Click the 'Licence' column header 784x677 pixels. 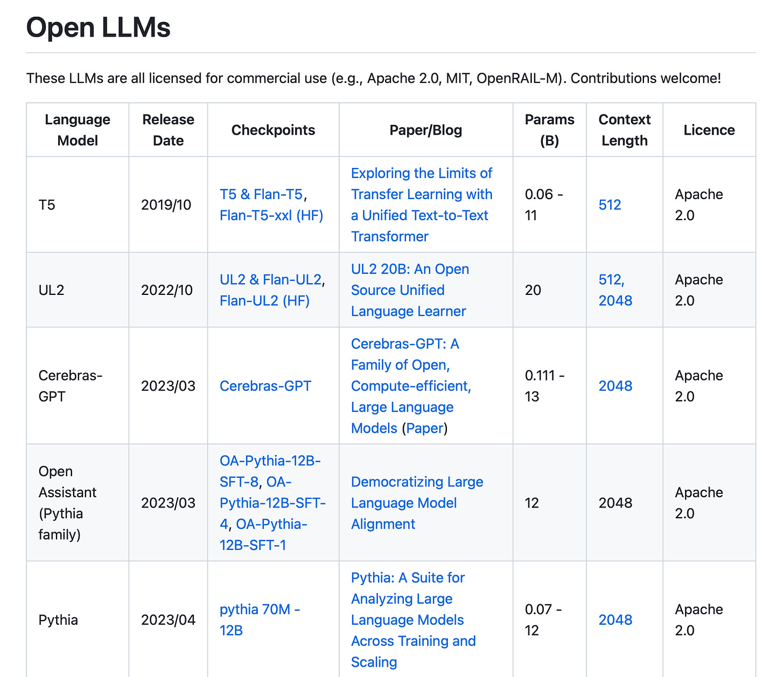709,130
